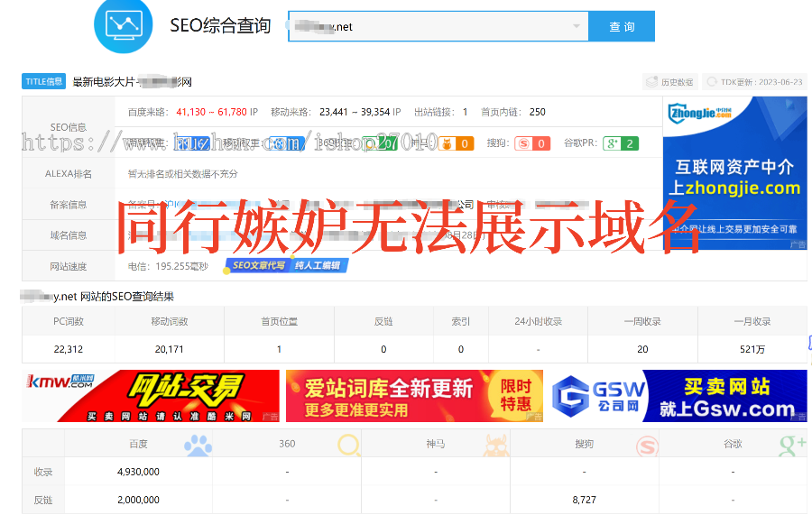Click the TITLE信息 badge
812x515 pixels.
(x=43, y=81)
